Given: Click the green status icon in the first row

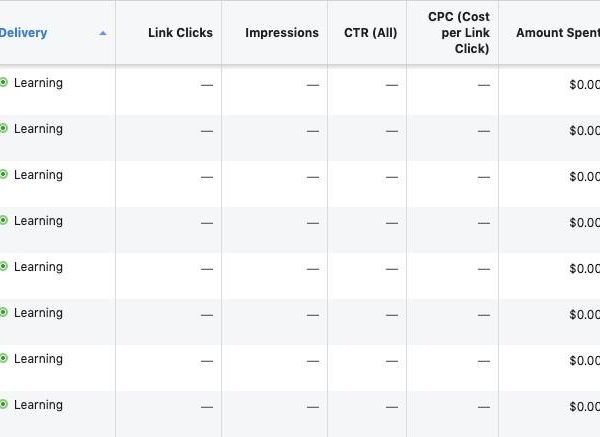Looking at the screenshot, I should [x=3, y=83].
